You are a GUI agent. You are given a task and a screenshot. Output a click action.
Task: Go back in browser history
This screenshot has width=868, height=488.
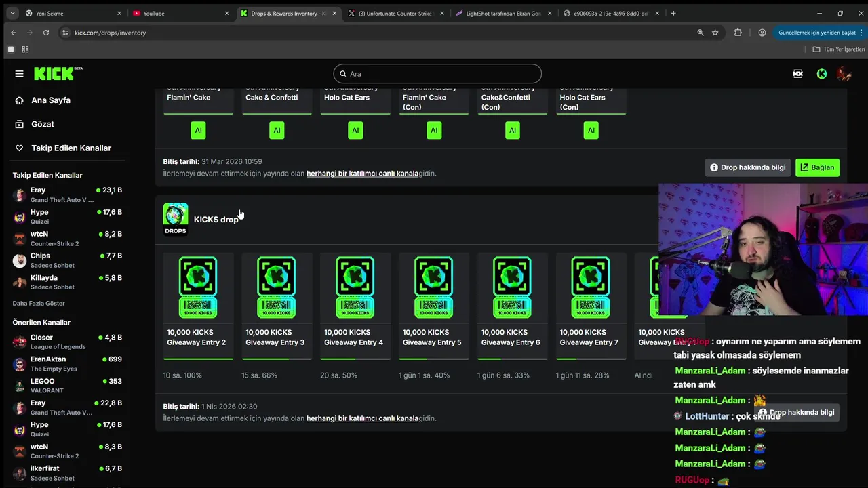[13, 33]
